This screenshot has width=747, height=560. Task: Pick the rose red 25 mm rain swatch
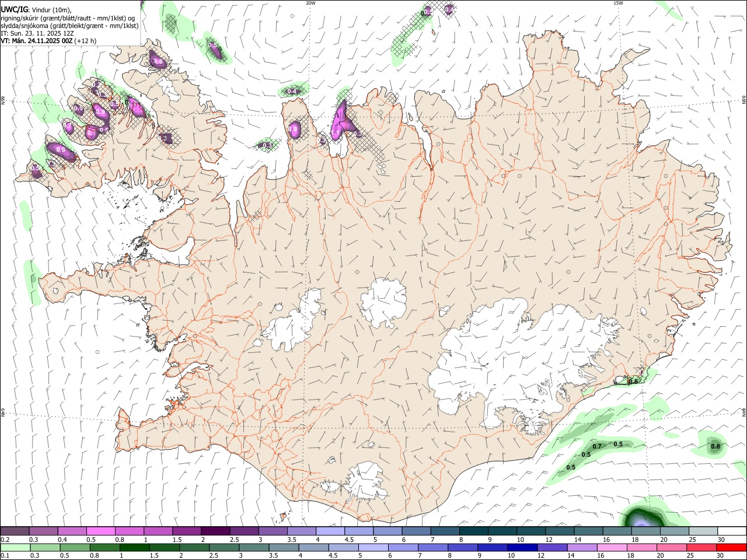coord(701,547)
